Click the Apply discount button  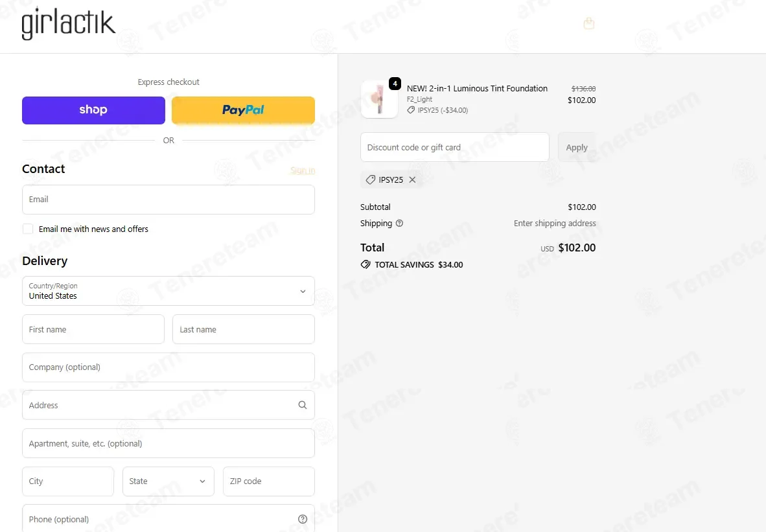point(577,147)
